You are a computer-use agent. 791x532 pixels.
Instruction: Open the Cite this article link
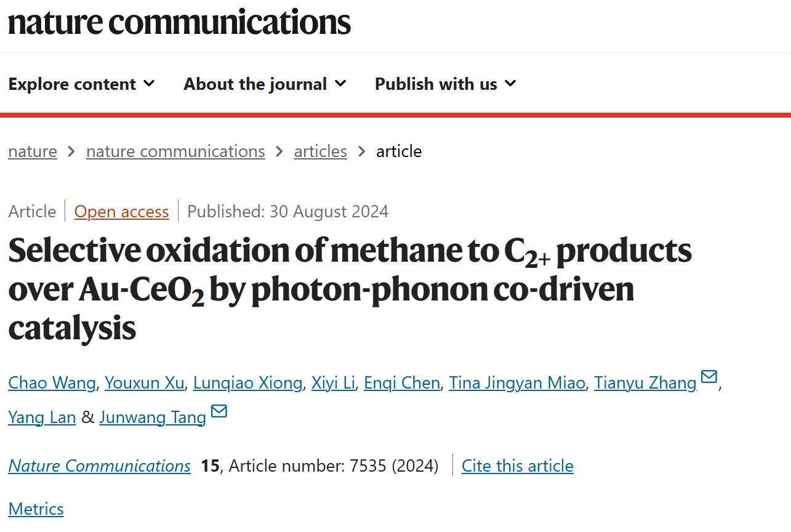coord(517,466)
